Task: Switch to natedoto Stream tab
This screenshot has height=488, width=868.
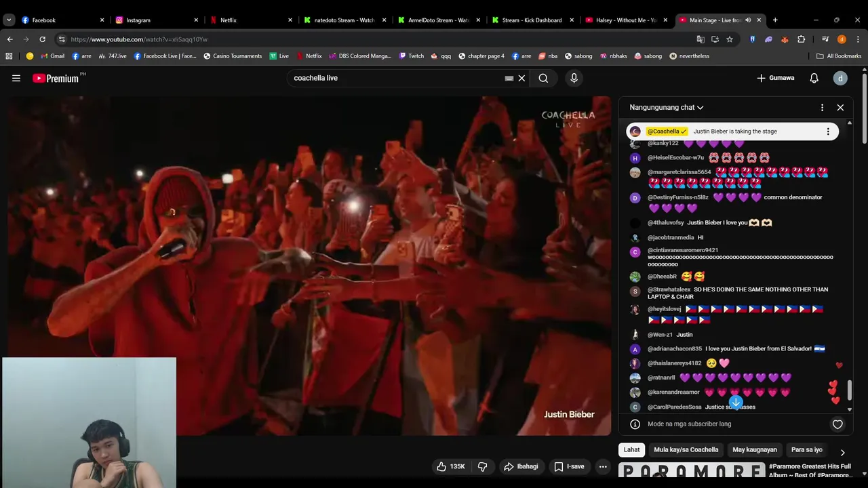Action: point(346,20)
